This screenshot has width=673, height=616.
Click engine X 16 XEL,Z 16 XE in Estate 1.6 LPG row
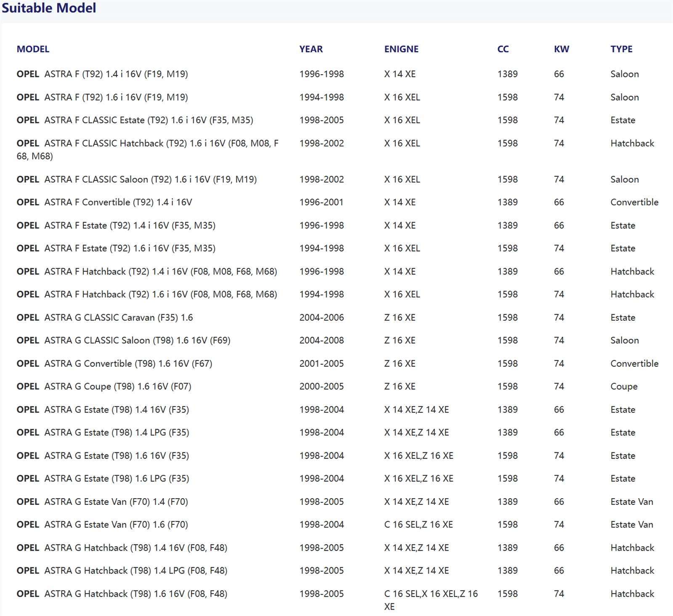[x=419, y=478]
